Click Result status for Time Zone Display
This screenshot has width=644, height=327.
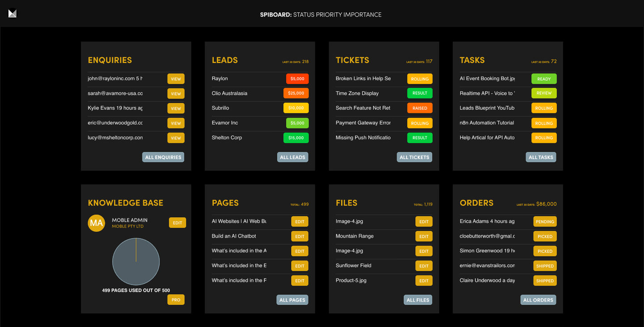419,93
